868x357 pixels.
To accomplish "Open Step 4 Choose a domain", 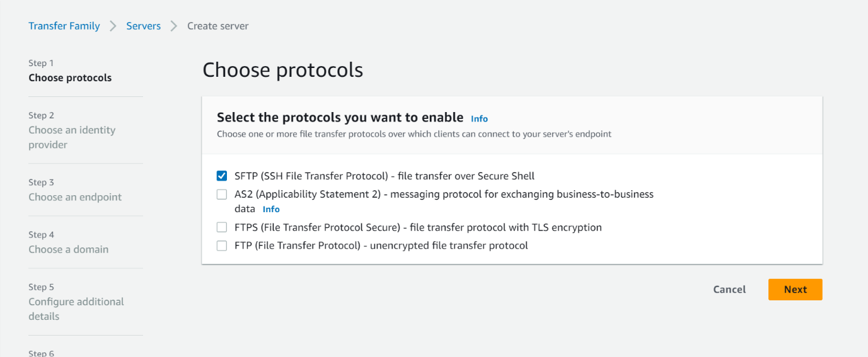I will click(x=68, y=249).
